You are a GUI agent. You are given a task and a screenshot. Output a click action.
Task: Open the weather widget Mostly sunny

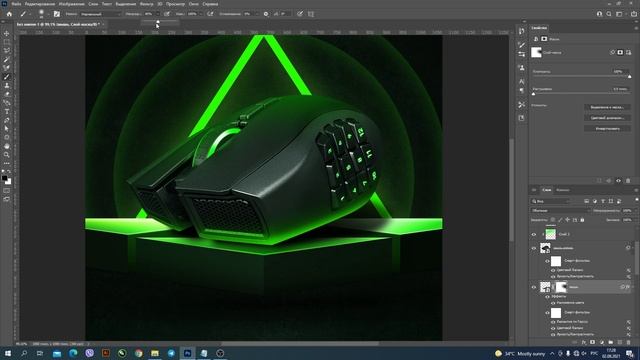pyautogui.click(x=520, y=353)
